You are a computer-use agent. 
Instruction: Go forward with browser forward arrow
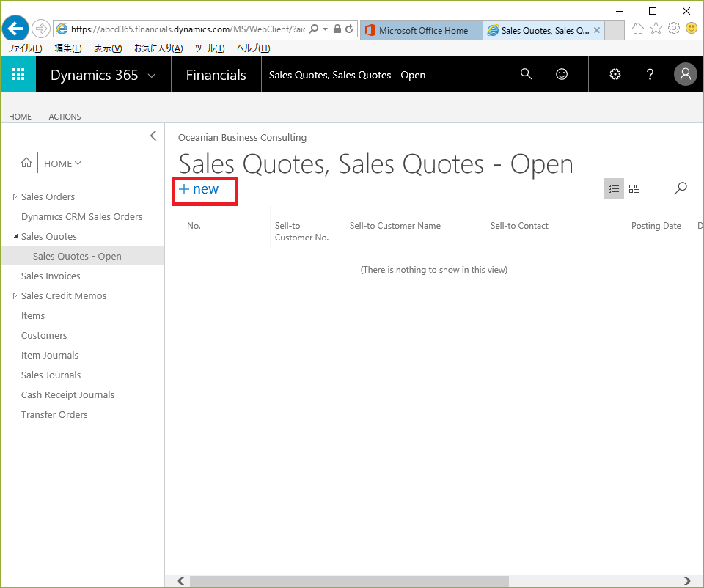[x=41, y=29]
